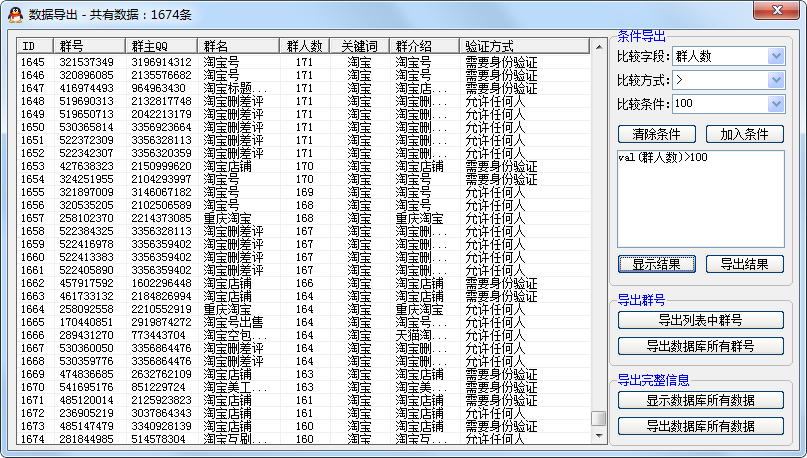Open the 比较字段 dropdown
This screenshot has height=458, width=807.
776,56
